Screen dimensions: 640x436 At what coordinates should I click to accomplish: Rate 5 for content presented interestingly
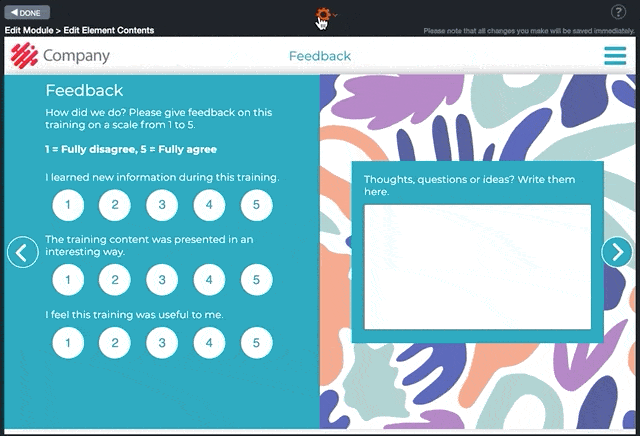point(256,280)
